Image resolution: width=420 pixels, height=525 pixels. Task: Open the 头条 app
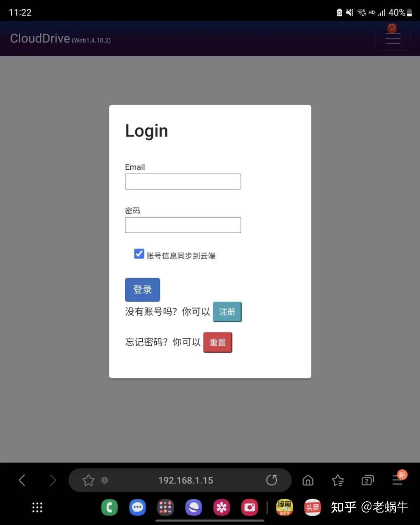point(312,507)
